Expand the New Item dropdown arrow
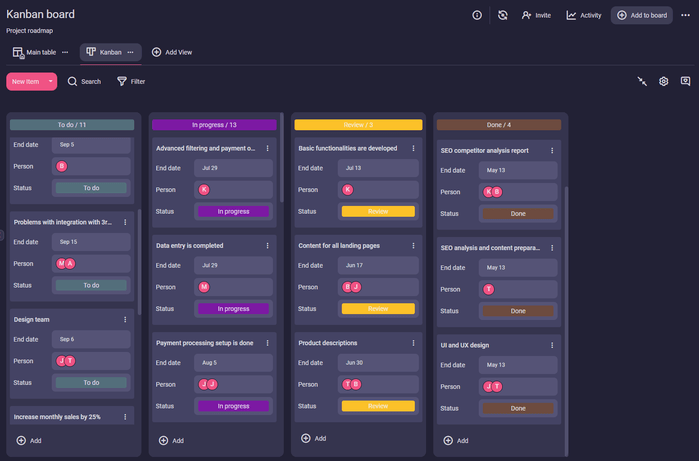The width and height of the screenshot is (699, 461). point(50,81)
